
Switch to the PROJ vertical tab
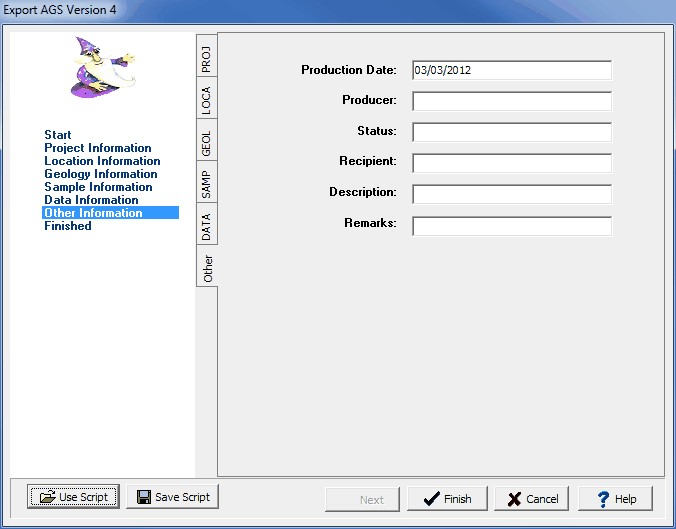coord(206,58)
